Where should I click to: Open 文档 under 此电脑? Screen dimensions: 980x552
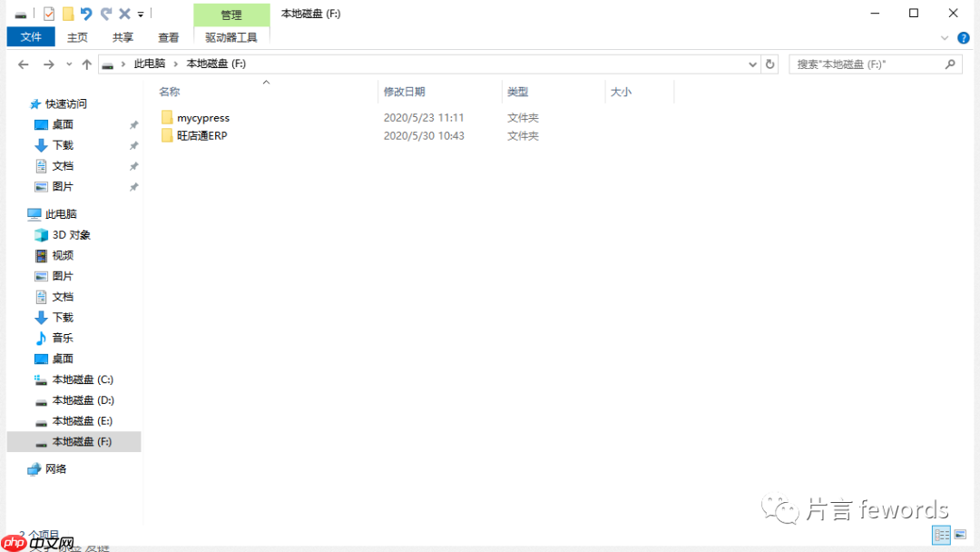click(63, 296)
